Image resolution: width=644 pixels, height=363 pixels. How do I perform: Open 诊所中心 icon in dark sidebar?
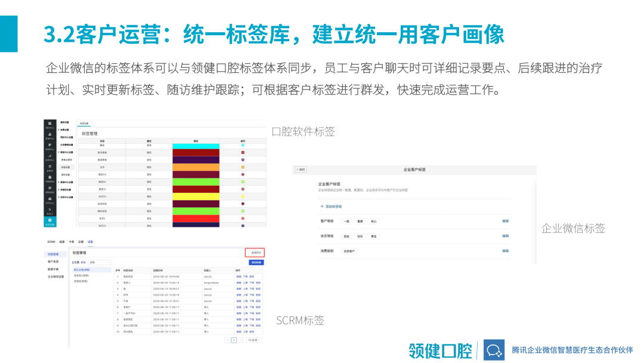[x=49, y=200]
